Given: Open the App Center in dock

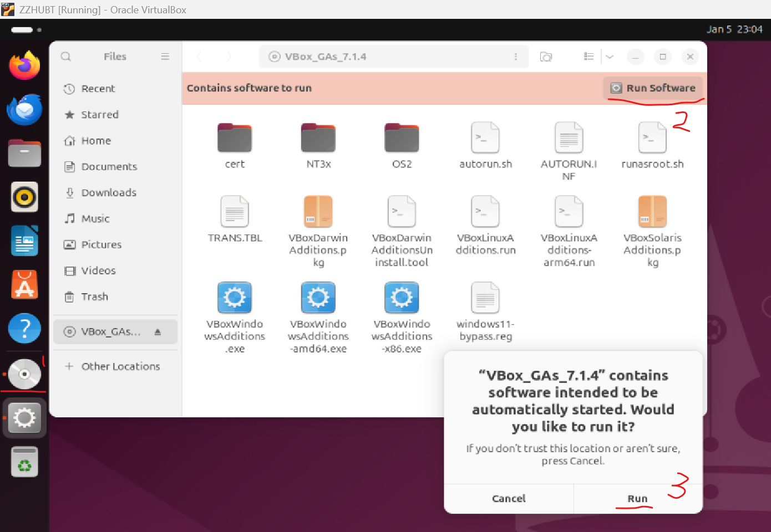Looking at the screenshot, I should pyautogui.click(x=24, y=284).
